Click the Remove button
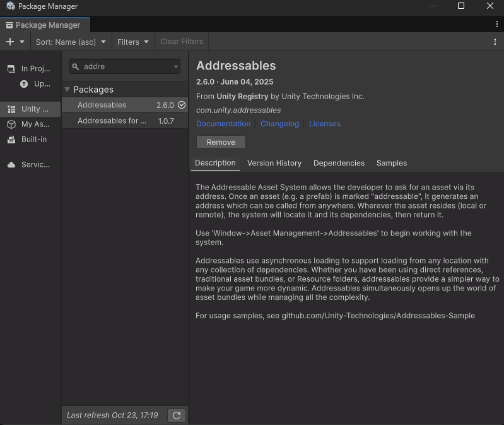 click(x=221, y=142)
